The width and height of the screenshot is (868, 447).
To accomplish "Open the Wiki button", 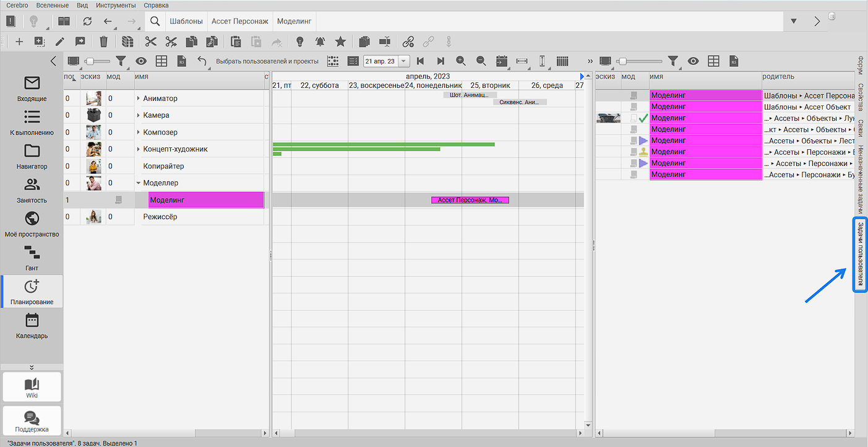I will (32, 387).
